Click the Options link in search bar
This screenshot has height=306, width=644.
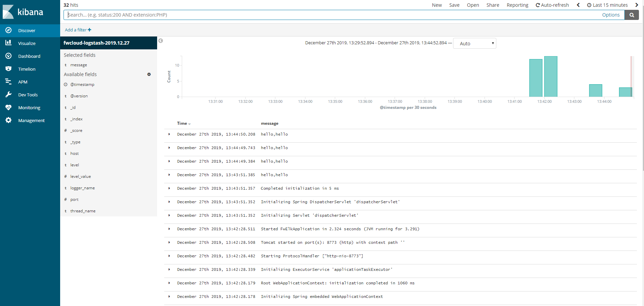point(611,15)
